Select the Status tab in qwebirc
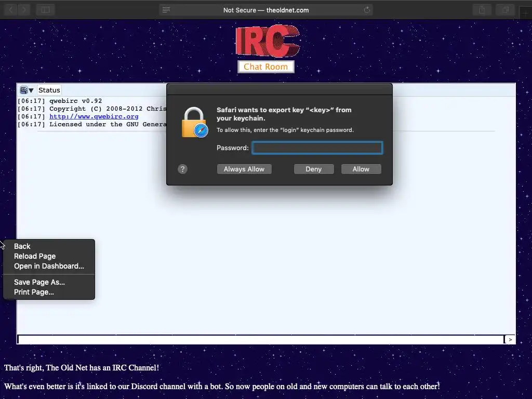Viewport: 532px width, 399px height. [x=49, y=90]
